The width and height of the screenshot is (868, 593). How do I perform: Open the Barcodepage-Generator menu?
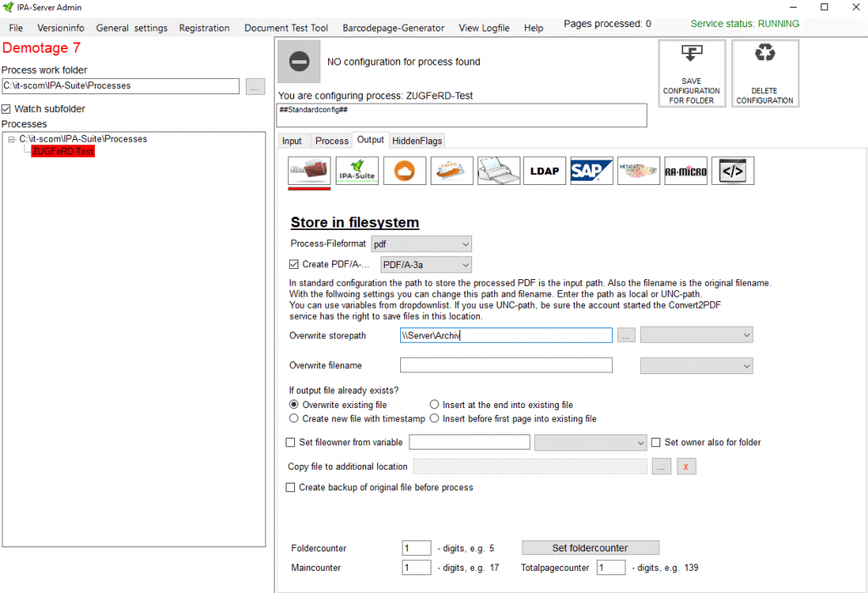pyautogui.click(x=393, y=28)
